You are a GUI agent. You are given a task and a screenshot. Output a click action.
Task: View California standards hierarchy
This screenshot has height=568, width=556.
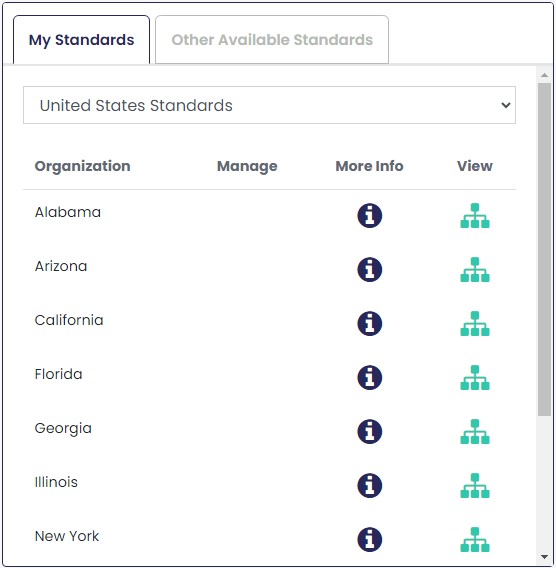click(475, 323)
